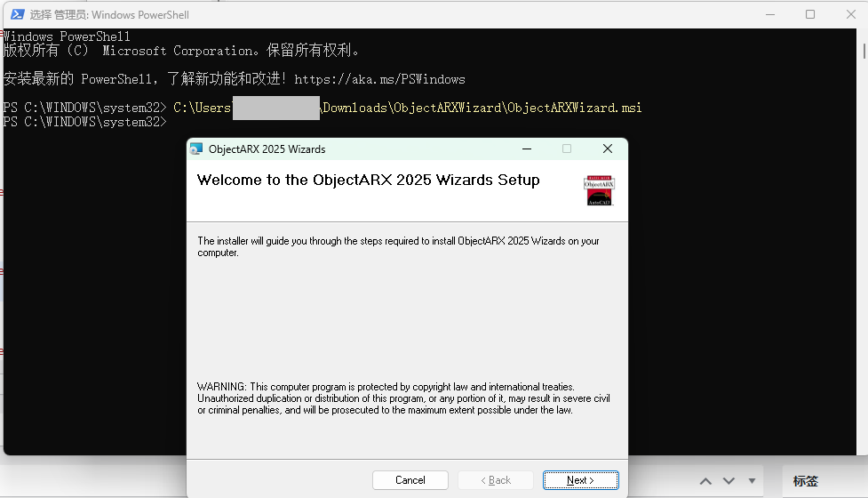This screenshot has height=498, width=868.
Task: Switch to the 标签 tab
Action: (x=806, y=481)
